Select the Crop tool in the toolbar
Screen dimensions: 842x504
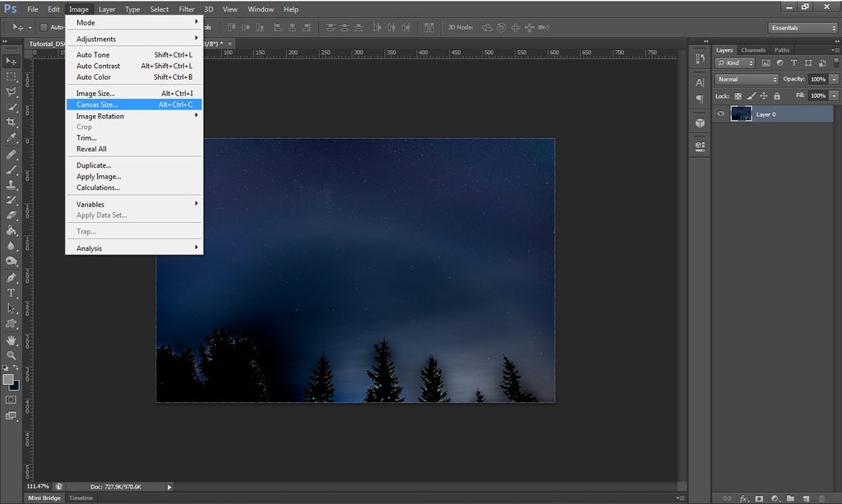pos(12,123)
